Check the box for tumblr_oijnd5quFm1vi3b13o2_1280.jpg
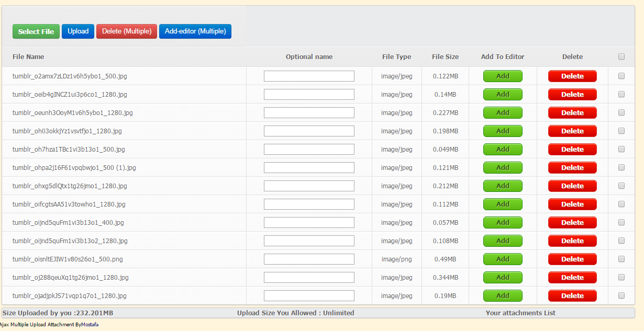The width and height of the screenshot is (644, 331). coord(621,241)
